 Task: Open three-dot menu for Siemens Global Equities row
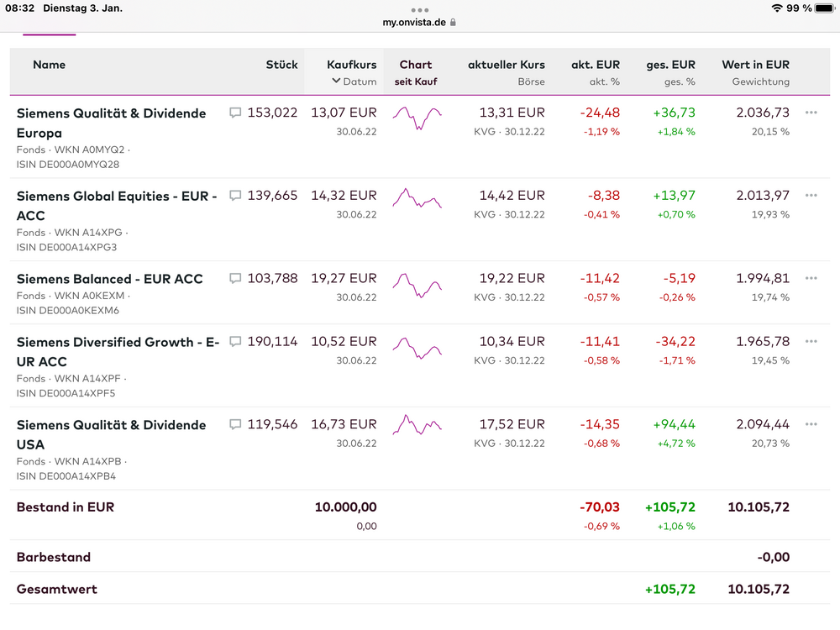click(x=811, y=196)
